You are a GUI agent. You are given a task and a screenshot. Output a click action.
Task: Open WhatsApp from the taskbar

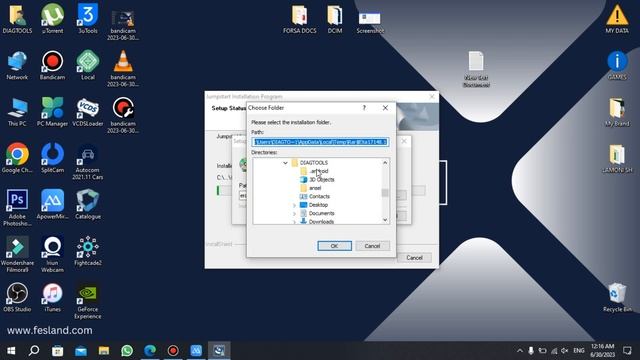pyautogui.click(x=127, y=351)
